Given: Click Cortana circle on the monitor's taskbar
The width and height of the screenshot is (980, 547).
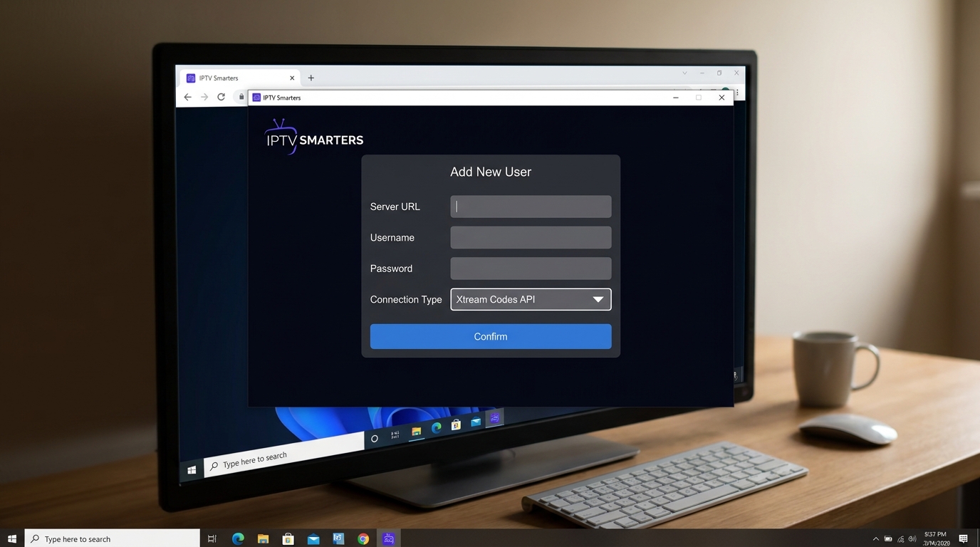Looking at the screenshot, I should [375, 439].
